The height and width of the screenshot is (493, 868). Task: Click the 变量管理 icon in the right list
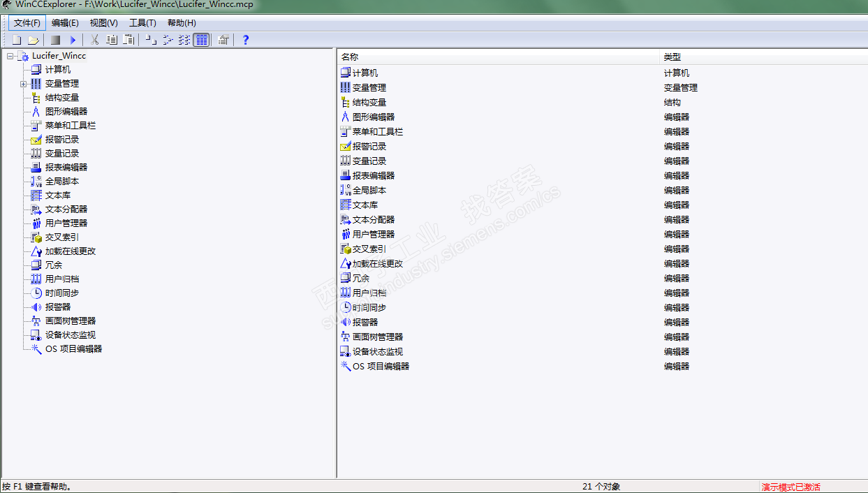345,87
